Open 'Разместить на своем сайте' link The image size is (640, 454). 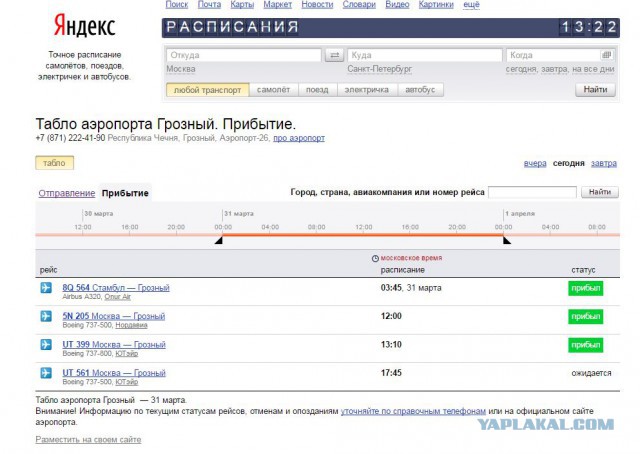click(88, 440)
